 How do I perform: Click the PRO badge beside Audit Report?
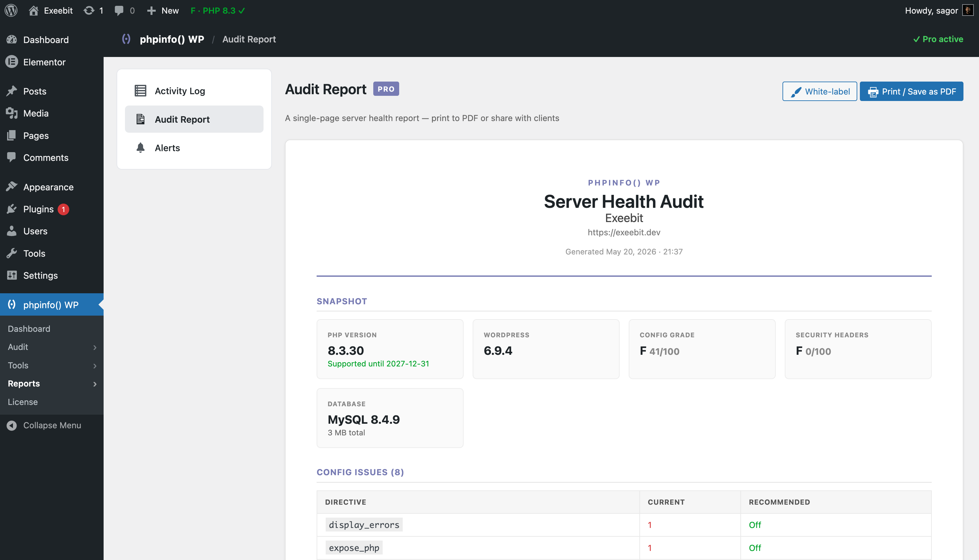pos(386,89)
